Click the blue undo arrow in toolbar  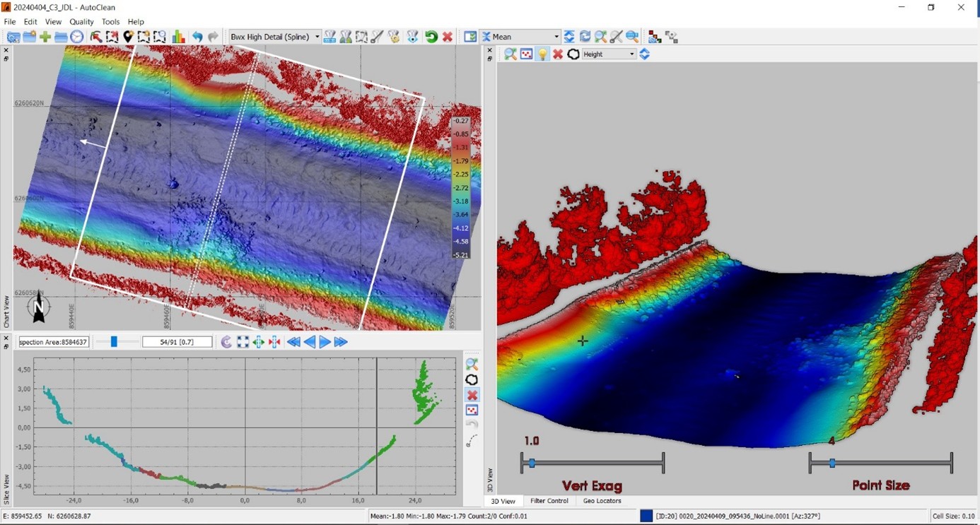pos(197,37)
